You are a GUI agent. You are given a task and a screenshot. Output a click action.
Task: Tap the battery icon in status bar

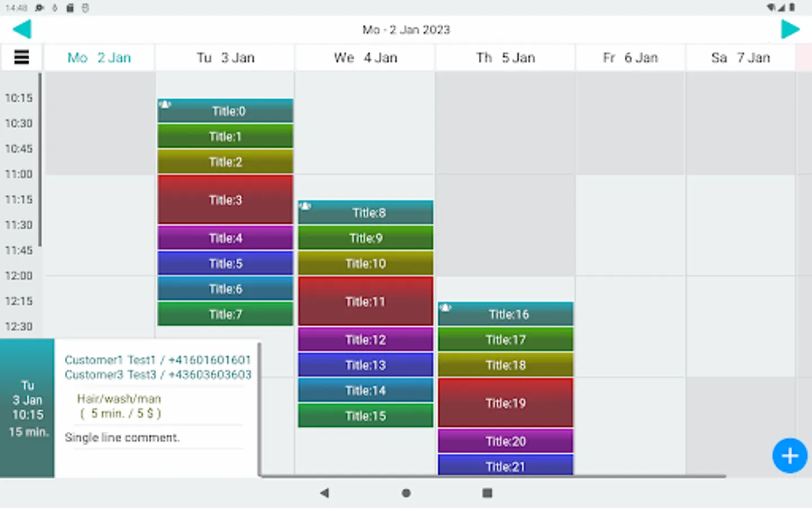[792, 7]
